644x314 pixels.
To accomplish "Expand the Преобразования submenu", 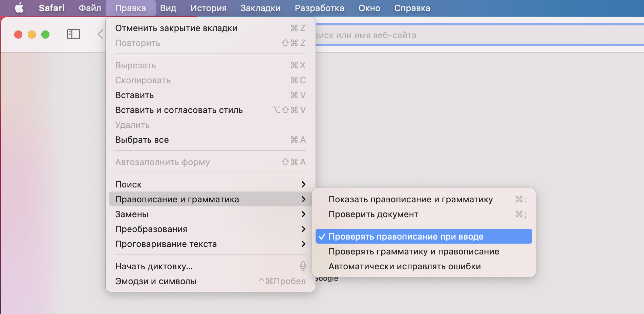I will click(x=211, y=229).
